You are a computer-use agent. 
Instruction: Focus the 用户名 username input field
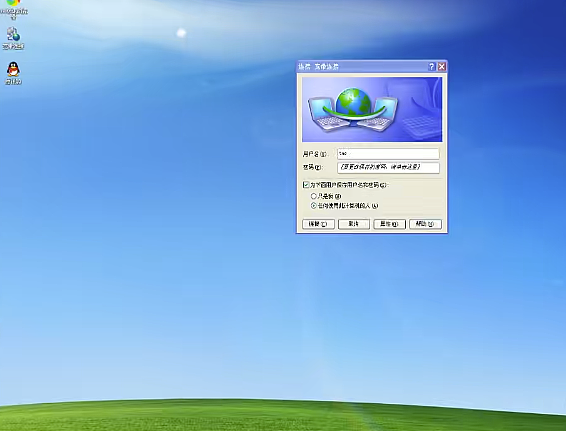tap(388, 154)
